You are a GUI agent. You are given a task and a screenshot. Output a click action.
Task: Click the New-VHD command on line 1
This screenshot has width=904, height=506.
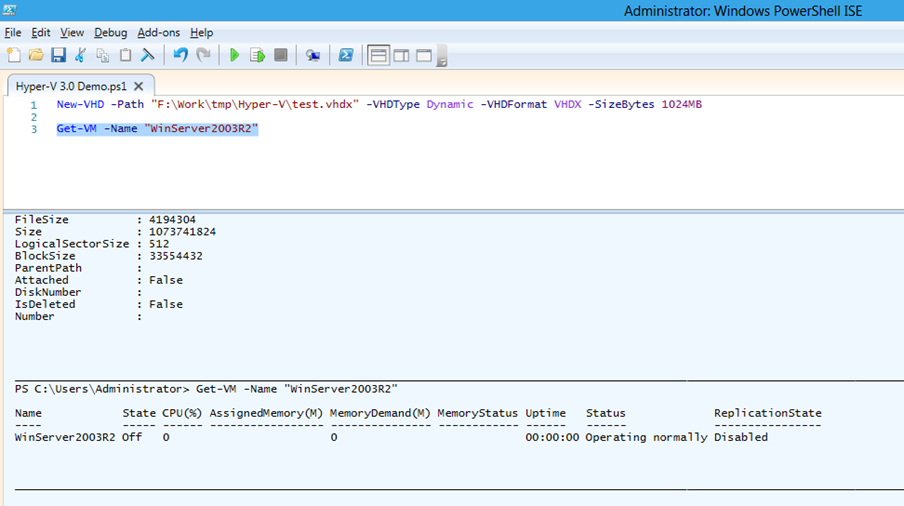click(x=83, y=104)
